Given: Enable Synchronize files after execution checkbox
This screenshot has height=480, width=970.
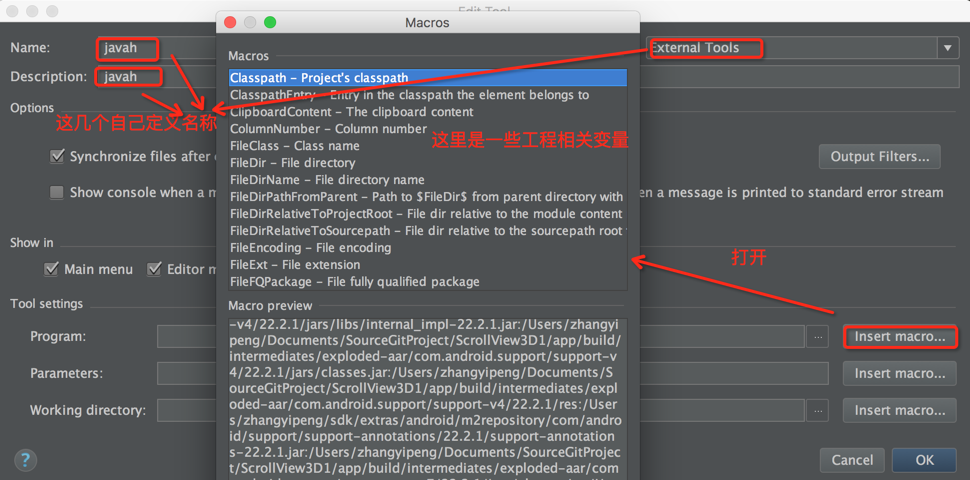Looking at the screenshot, I should [x=57, y=157].
